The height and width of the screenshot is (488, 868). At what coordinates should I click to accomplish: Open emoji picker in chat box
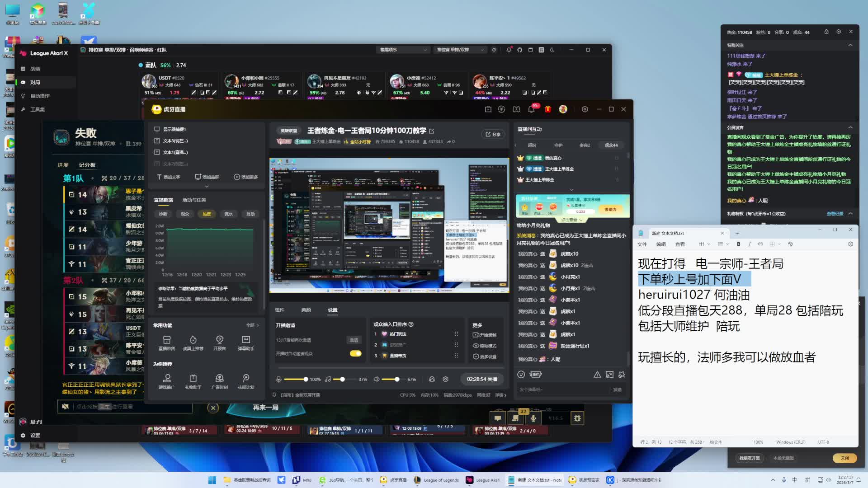coord(521,375)
